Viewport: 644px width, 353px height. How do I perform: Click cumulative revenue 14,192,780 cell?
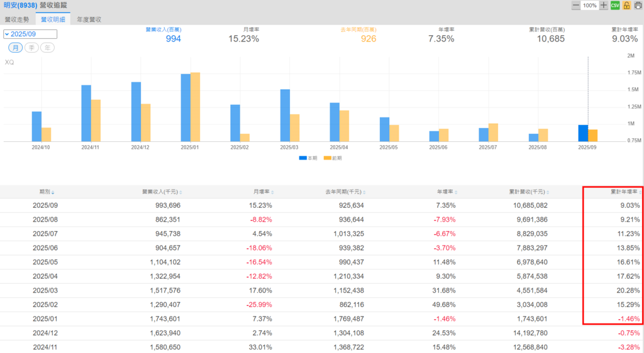coord(530,333)
